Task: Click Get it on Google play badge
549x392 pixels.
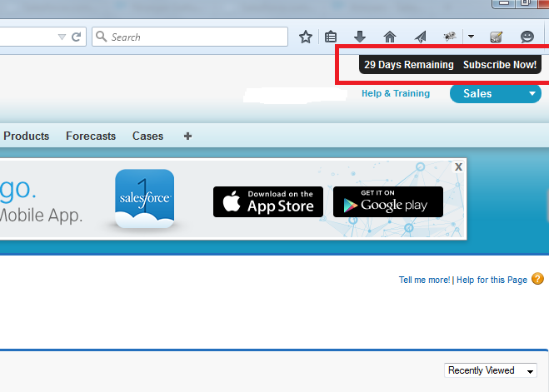Action: 388,201
